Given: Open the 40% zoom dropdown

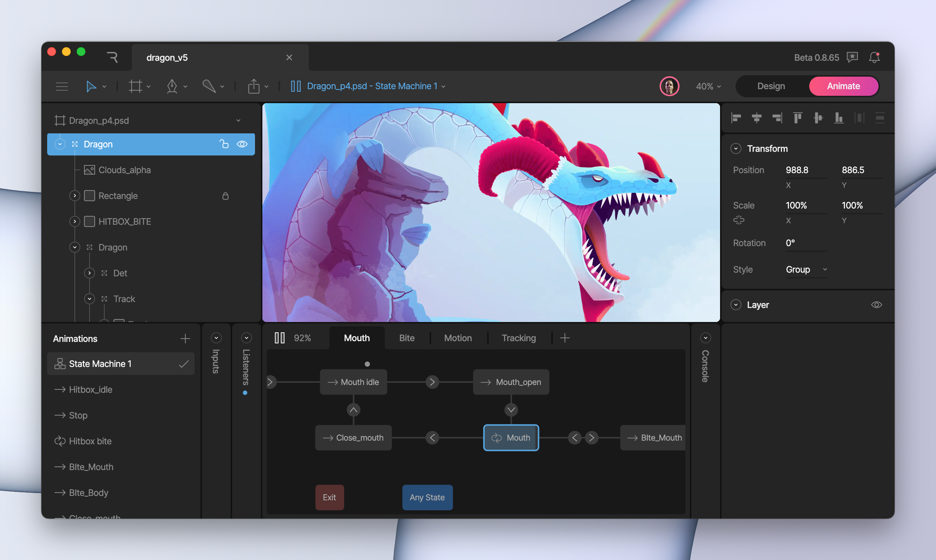Looking at the screenshot, I should 708,87.
